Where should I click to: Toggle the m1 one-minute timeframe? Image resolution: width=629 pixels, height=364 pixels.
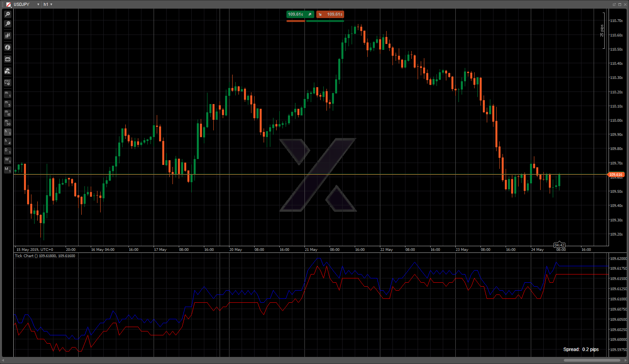point(7,94)
